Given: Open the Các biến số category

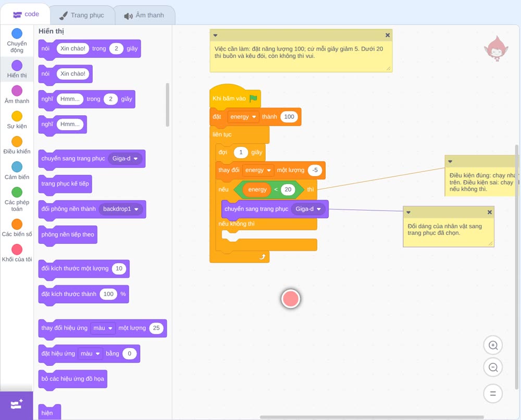Looking at the screenshot, I should pos(17,228).
